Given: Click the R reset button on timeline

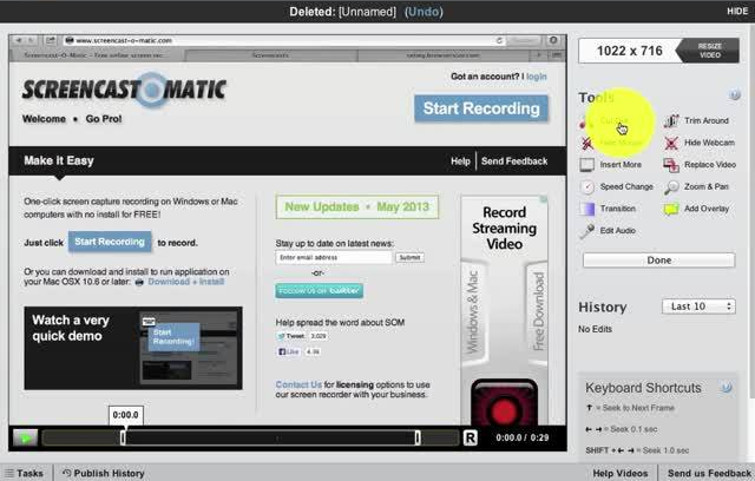Looking at the screenshot, I should [470, 438].
